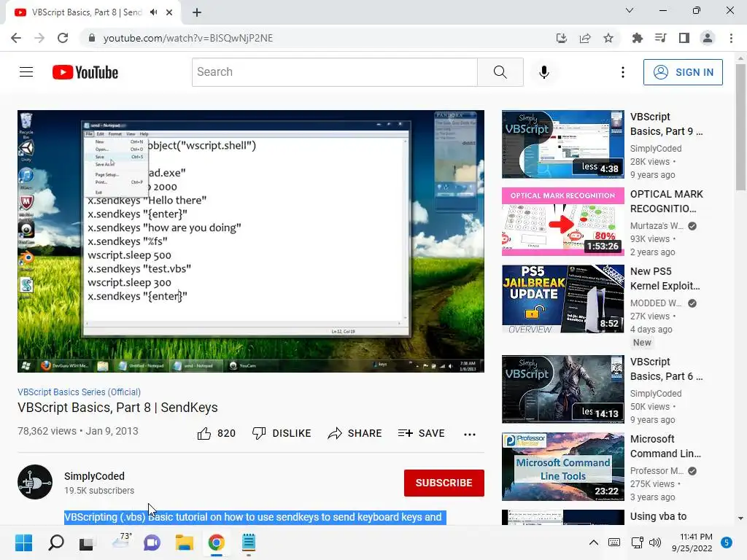Viewport: 747px width, 560px height.
Task: Open Microsoft Command Line Tools thumbnail
Action: point(562,466)
